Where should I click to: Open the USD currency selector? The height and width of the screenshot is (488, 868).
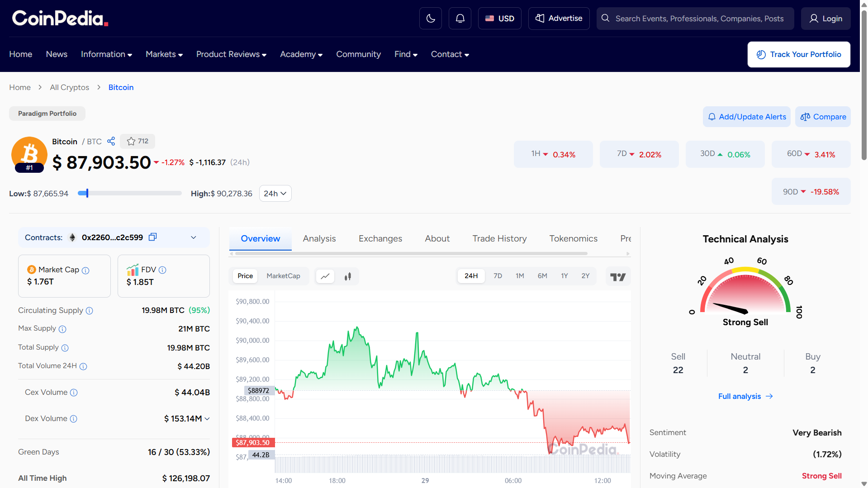point(499,19)
